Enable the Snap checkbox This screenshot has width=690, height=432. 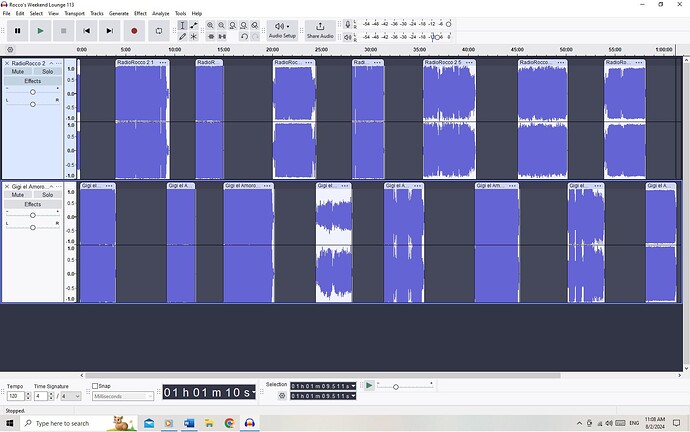tap(95, 386)
